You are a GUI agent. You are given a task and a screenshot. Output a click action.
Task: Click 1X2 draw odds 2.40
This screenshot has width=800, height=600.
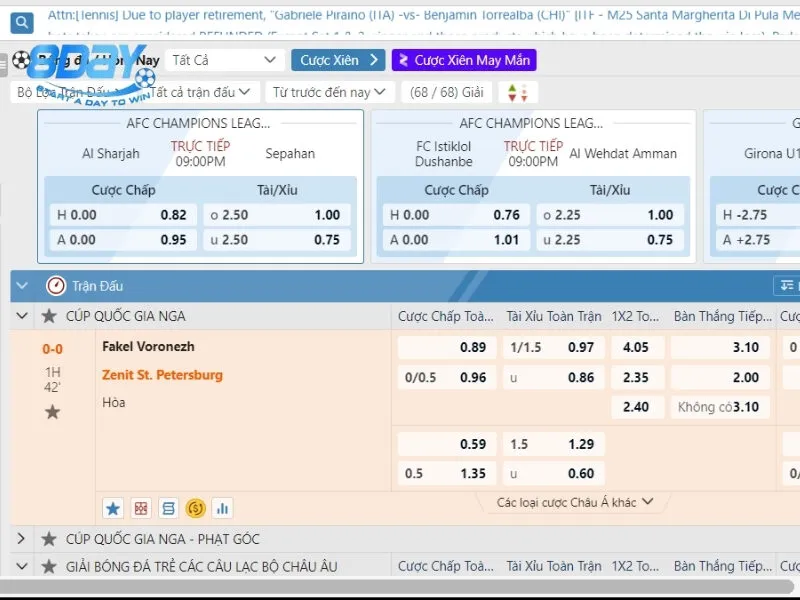point(637,407)
